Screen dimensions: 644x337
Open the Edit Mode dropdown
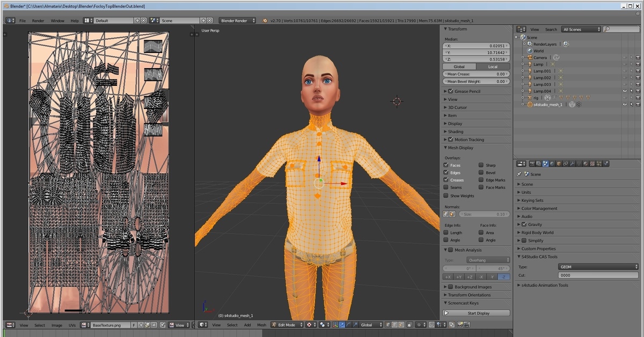point(287,325)
